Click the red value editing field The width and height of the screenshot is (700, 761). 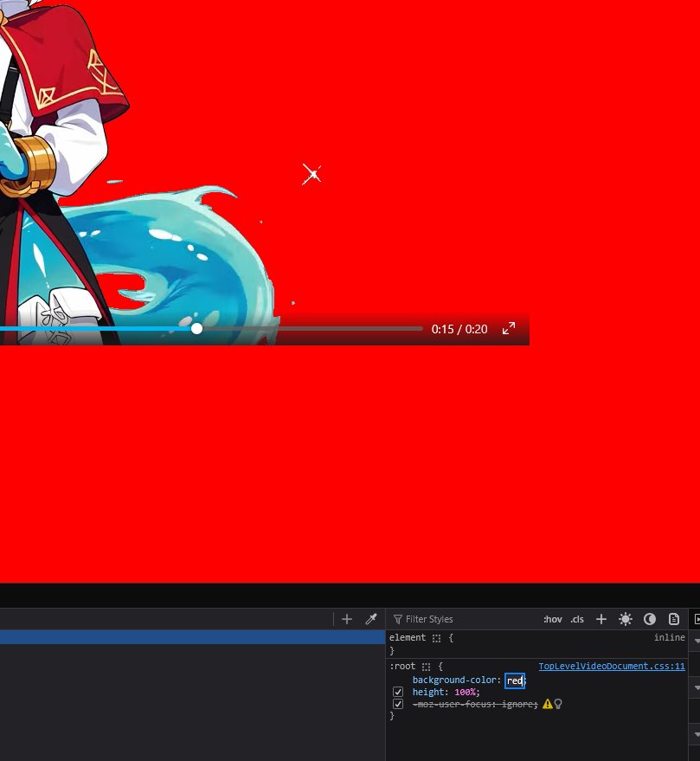[x=515, y=680]
